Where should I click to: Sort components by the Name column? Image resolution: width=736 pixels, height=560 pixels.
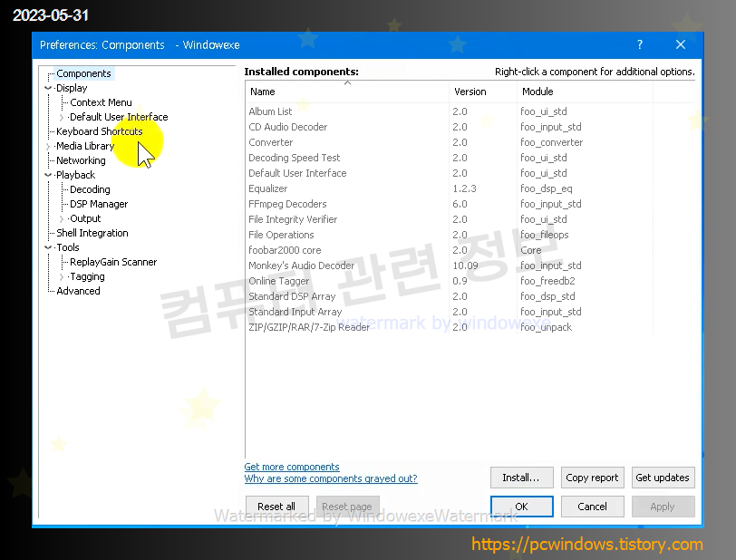(347, 92)
